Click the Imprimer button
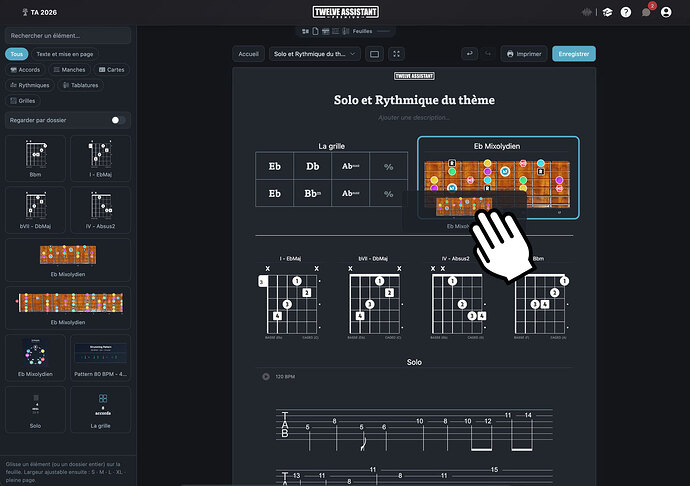690x486 pixels. pyautogui.click(x=524, y=54)
